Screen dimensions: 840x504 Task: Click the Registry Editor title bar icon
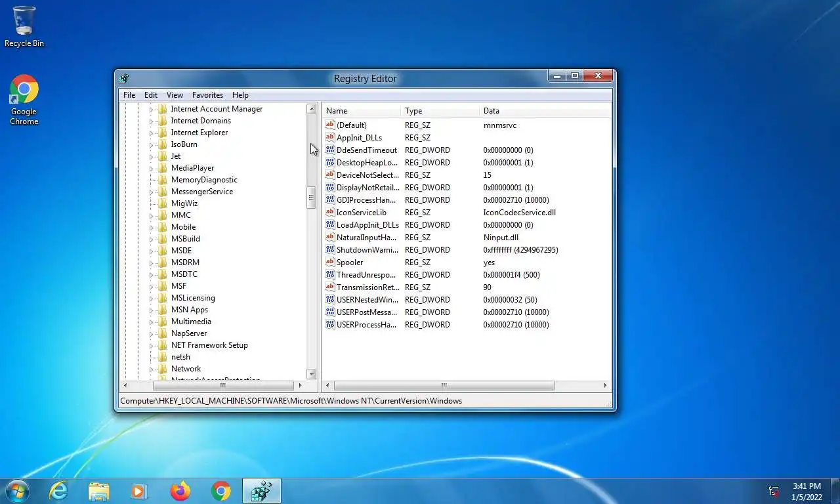(x=124, y=78)
